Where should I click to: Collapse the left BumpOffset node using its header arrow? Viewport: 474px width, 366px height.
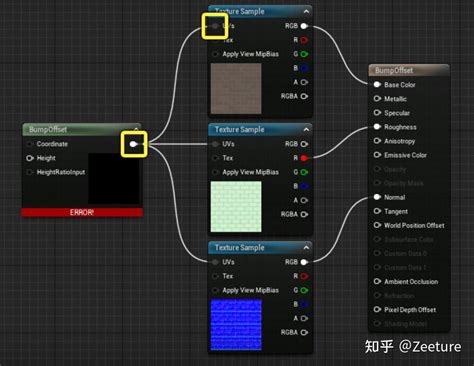[x=136, y=129]
